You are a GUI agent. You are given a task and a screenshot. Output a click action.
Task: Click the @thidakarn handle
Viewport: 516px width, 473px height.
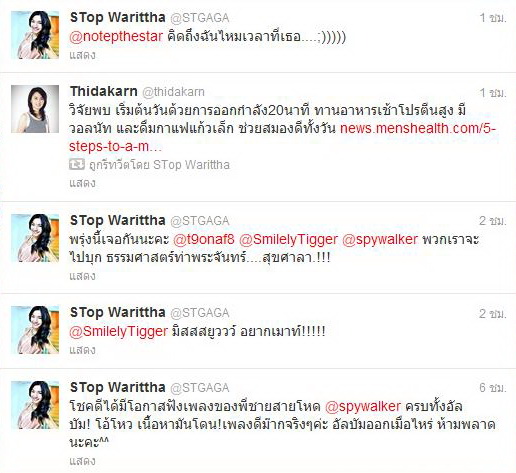pos(173,92)
